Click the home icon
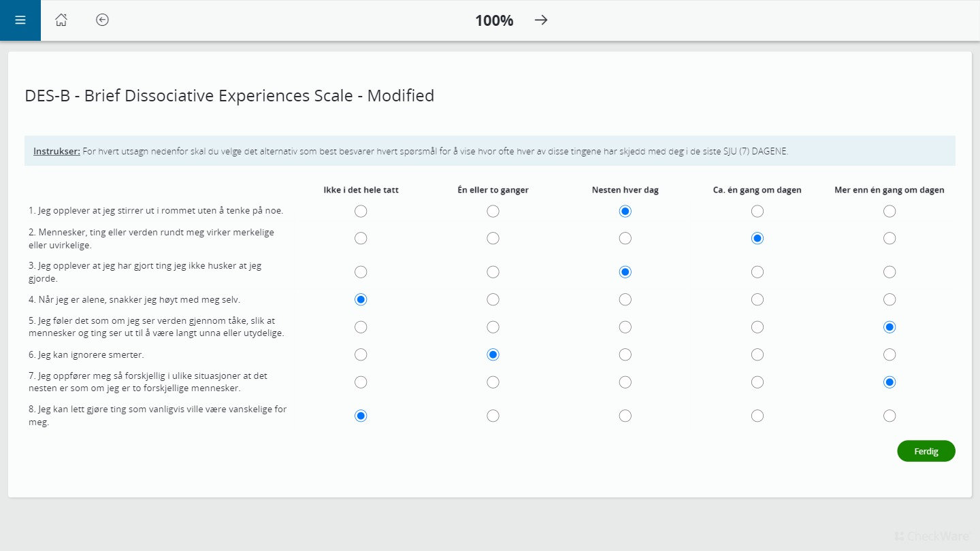 [x=61, y=20]
